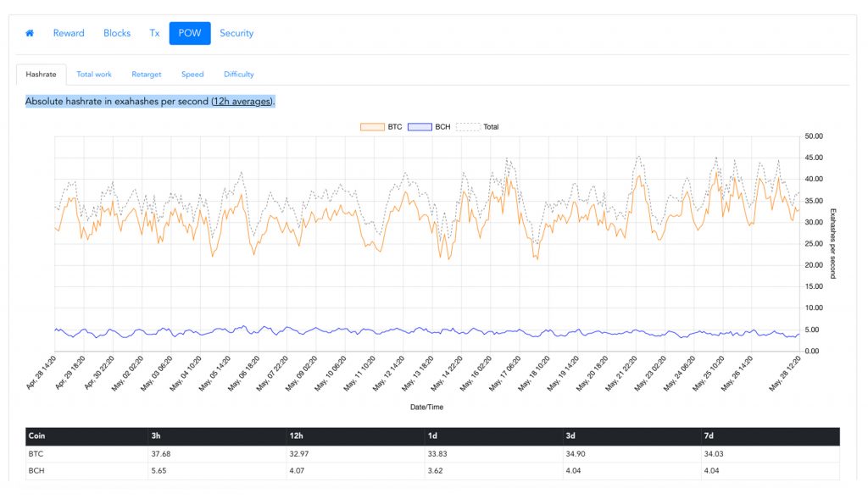Click the home icon in navigation
Image resolution: width=868 pixels, height=499 pixels.
point(30,33)
